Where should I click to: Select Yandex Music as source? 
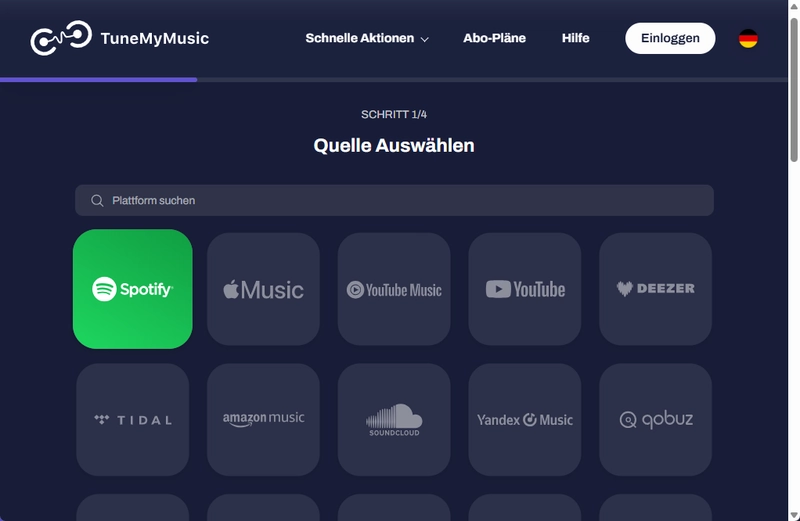coord(524,419)
